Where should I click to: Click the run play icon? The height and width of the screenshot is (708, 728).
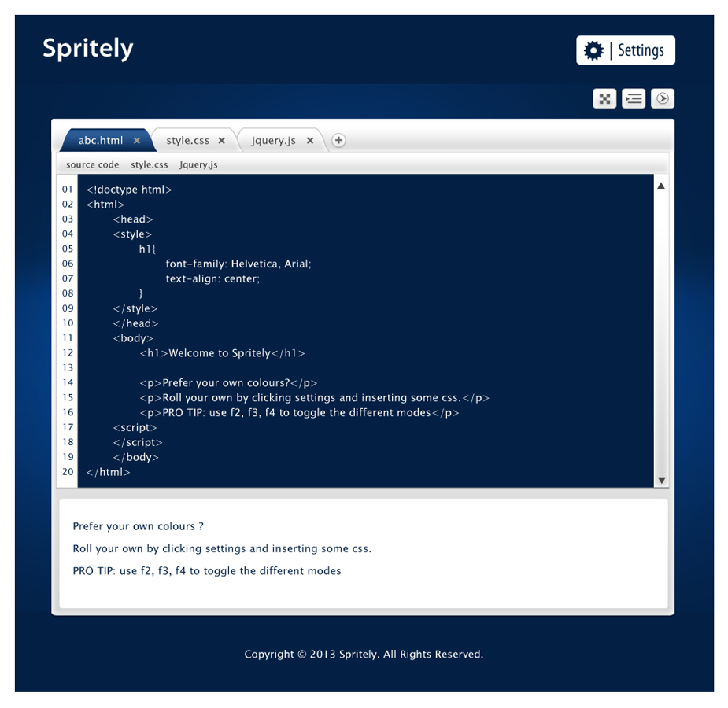point(663,98)
